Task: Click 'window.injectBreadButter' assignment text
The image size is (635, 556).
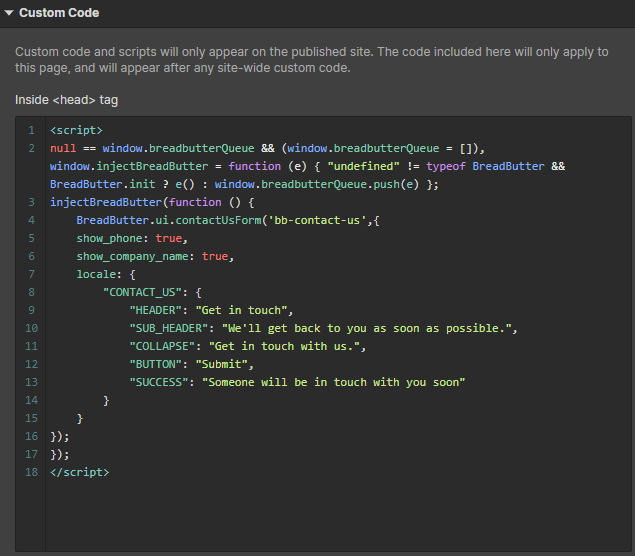Action: coord(129,166)
